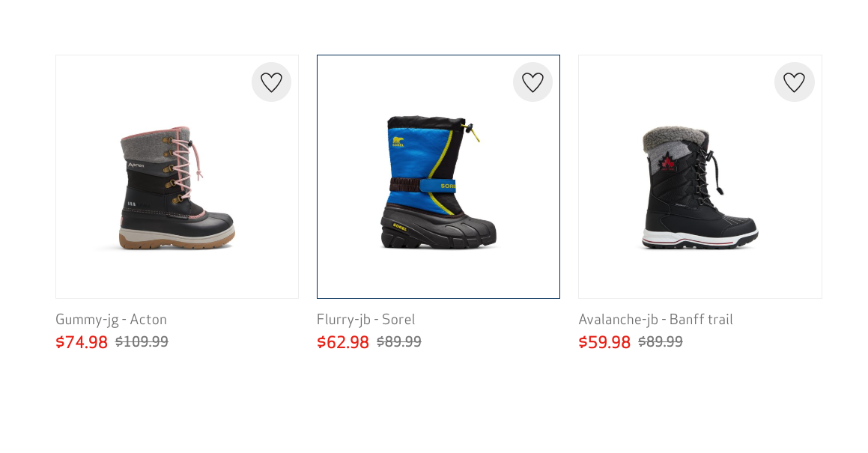Viewport: 868px width, 453px height.
Task: Click the yellow Sorel bear logo on boot
Action: tap(398, 142)
